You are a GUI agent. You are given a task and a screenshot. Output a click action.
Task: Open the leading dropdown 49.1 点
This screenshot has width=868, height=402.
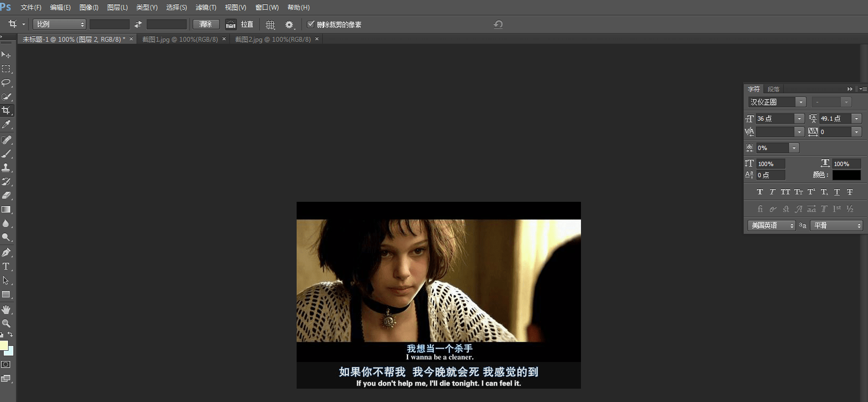[x=856, y=119]
